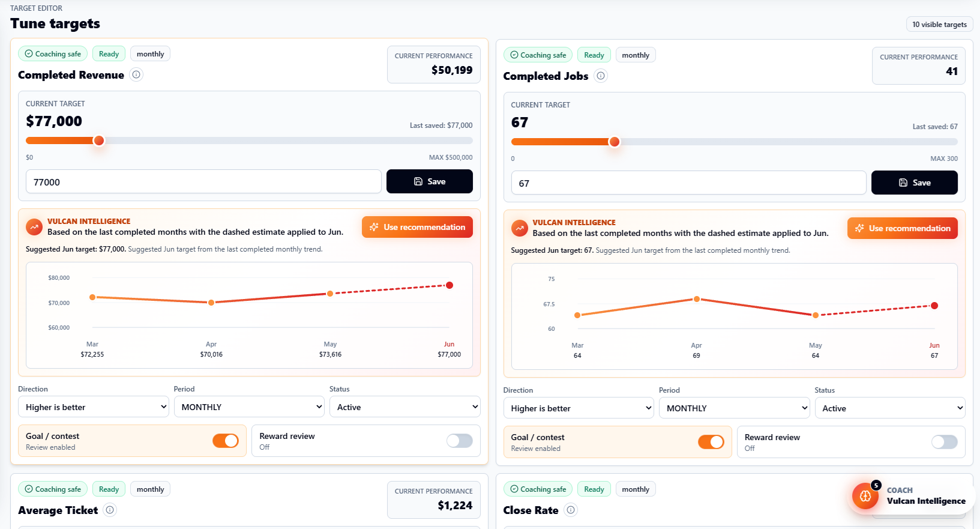Use recommendation for Completed Jobs
Viewport: 980px width, 529px height.
(x=903, y=228)
